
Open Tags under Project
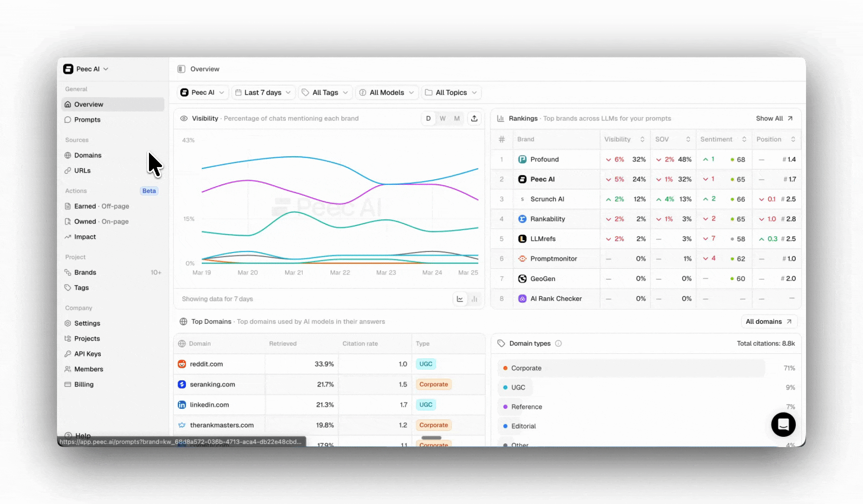coord(113,288)
